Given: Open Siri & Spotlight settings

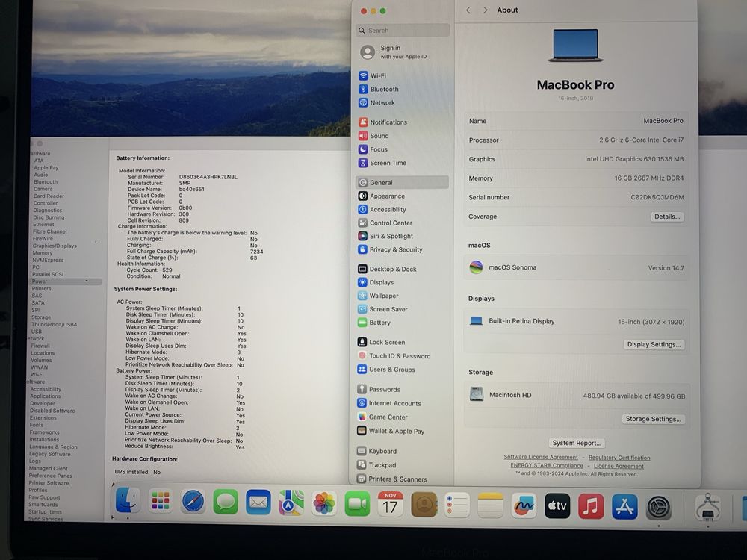Looking at the screenshot, I should click(385, 236).
